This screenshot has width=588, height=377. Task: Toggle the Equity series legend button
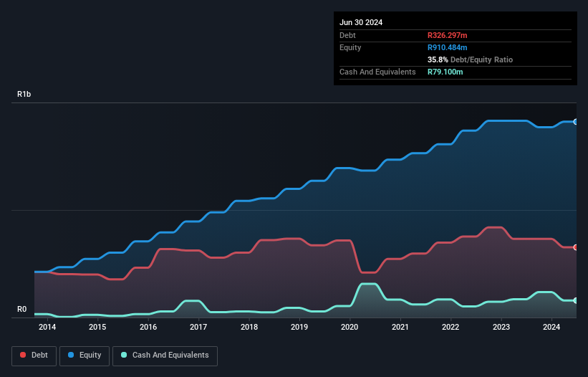pyautogui.click(x=85, y=355)
